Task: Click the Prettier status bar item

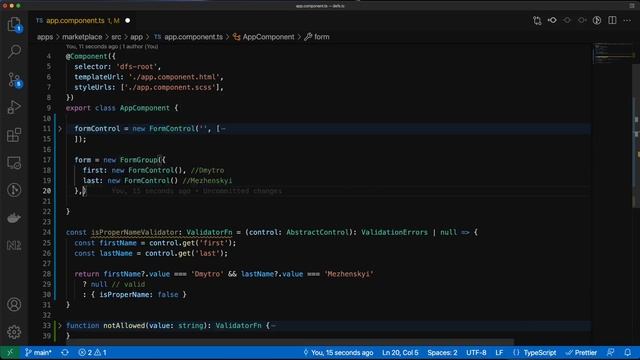Action: pyautogui.click(x=581, y=353)
